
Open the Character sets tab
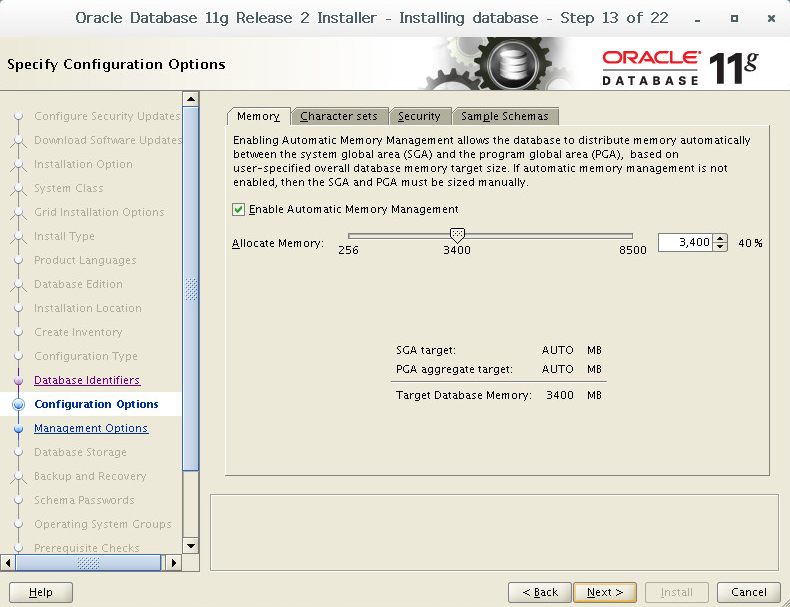point(339,116)
